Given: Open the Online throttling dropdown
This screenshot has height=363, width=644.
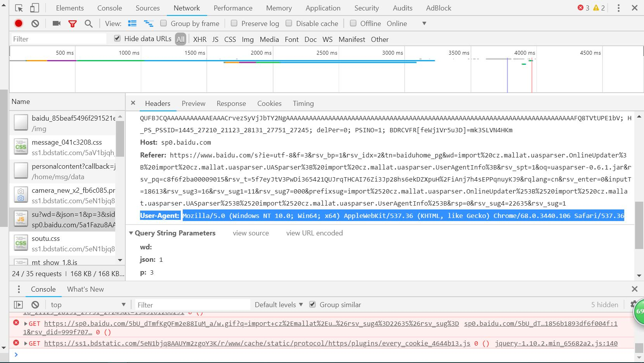Looking at the screenshot, I should (x=424, y=23).
